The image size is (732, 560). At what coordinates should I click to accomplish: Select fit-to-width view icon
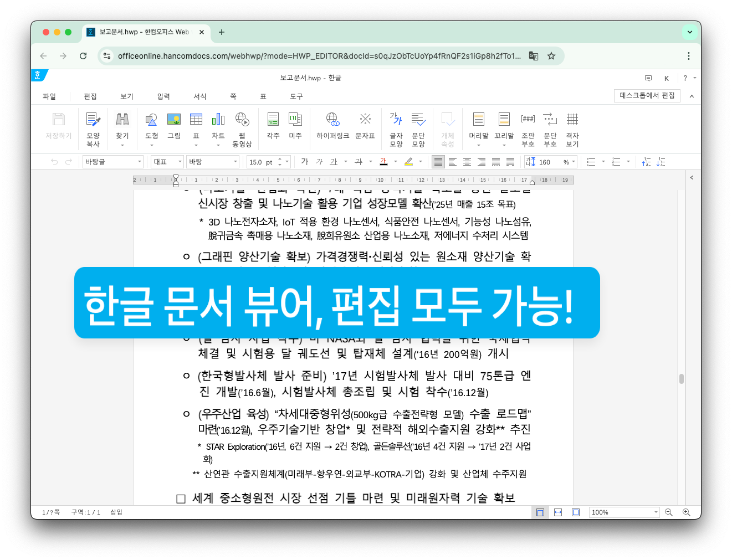558,512
